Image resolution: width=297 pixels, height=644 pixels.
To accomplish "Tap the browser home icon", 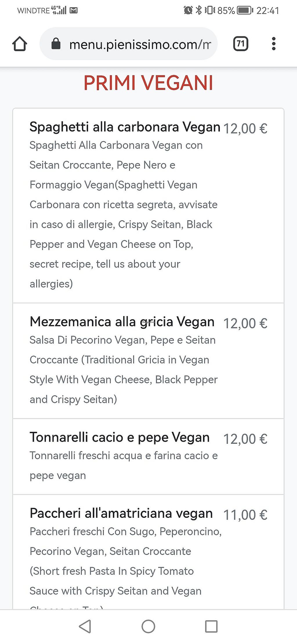I will (x=20, y=44).
